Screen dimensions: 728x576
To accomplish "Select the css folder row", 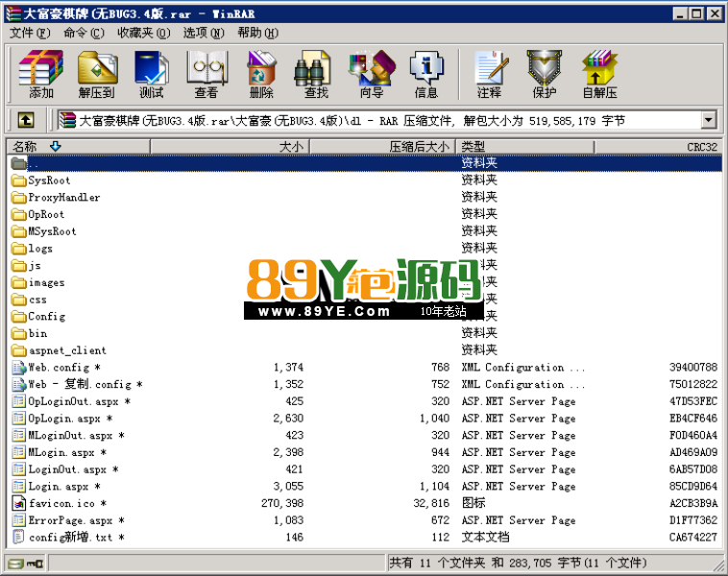I will tap(365, 300).
